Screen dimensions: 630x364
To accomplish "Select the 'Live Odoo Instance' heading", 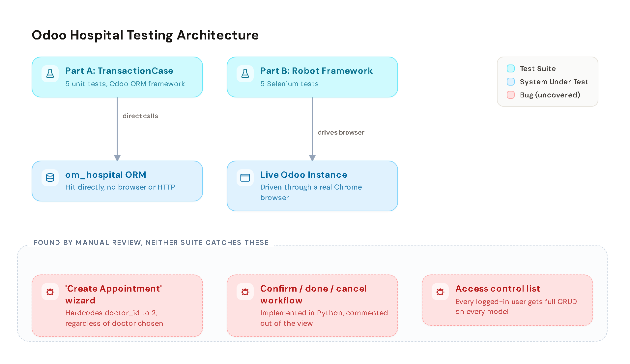I will pyautogui.click(x=304, y=175).
